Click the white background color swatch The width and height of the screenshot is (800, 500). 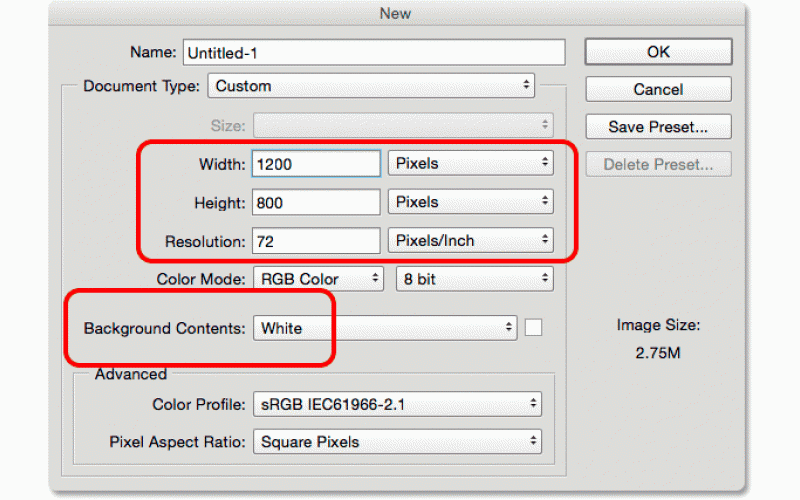(533, 328)
